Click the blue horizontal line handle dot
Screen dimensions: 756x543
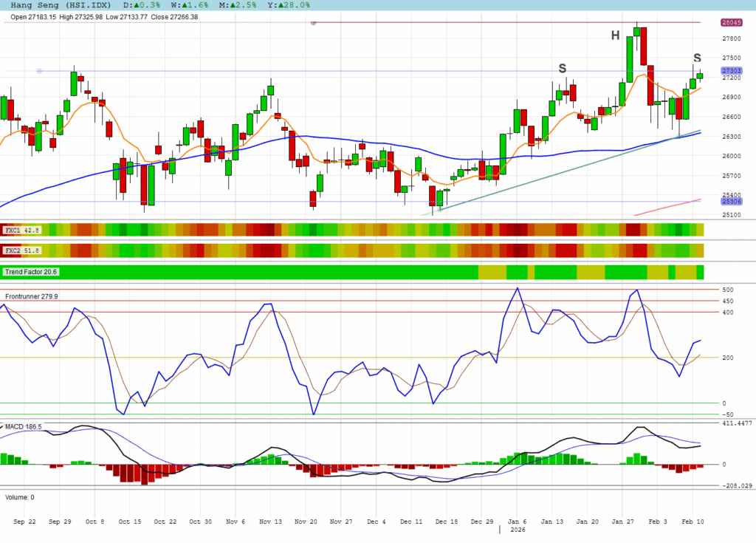click(x=39, y=71)
